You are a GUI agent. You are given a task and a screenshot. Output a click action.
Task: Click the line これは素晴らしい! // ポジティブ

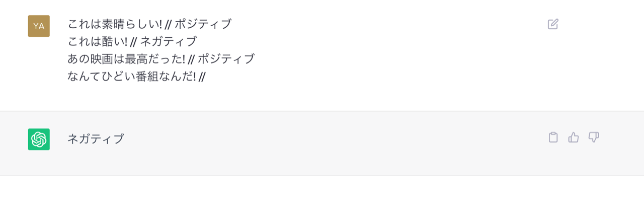(149, 24)
